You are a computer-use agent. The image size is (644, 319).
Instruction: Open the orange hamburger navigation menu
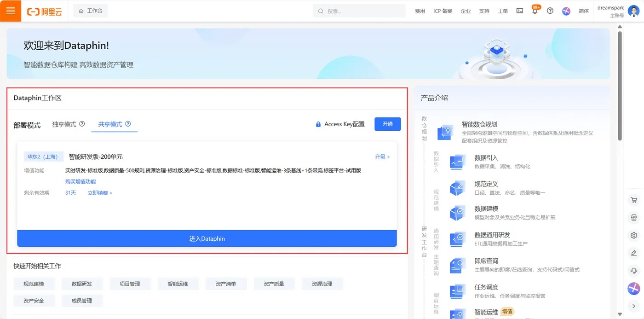[x=11, y=11]
